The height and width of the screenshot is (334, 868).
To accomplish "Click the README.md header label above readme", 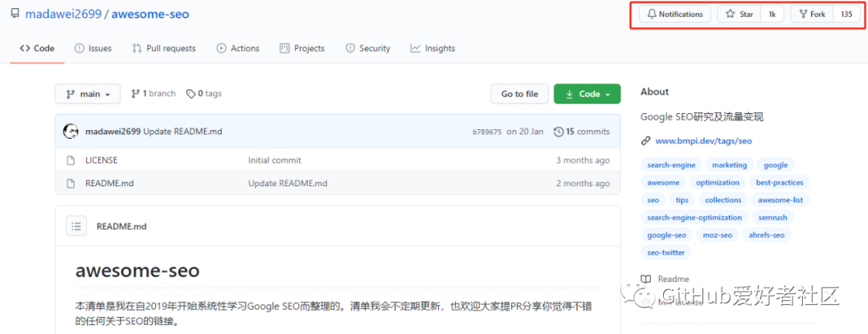I will coord(121,226).
